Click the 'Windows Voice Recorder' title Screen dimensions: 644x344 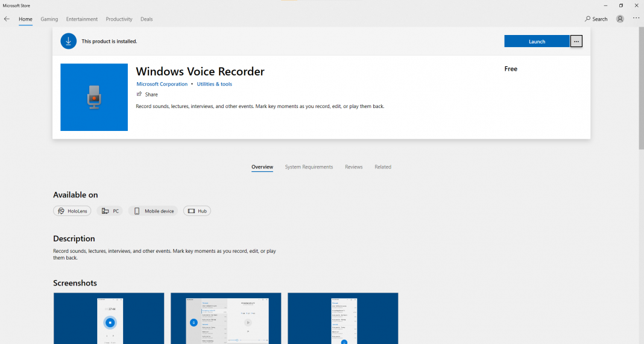coord(200,71)
